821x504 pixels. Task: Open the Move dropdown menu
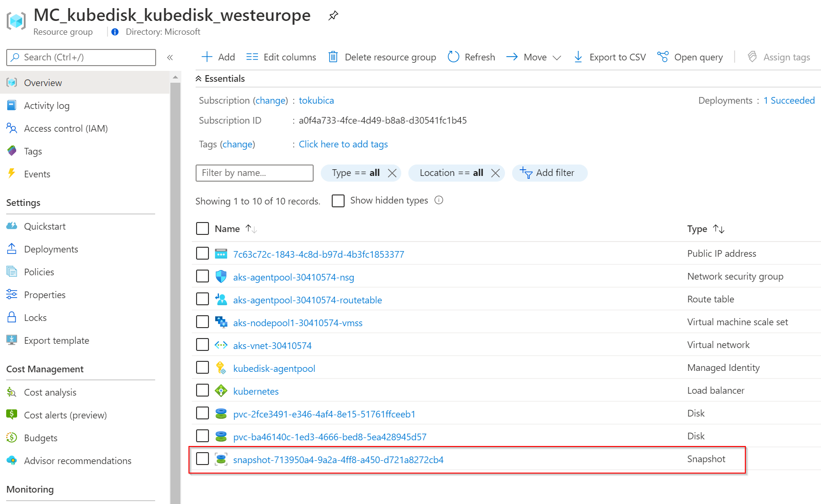556,58
